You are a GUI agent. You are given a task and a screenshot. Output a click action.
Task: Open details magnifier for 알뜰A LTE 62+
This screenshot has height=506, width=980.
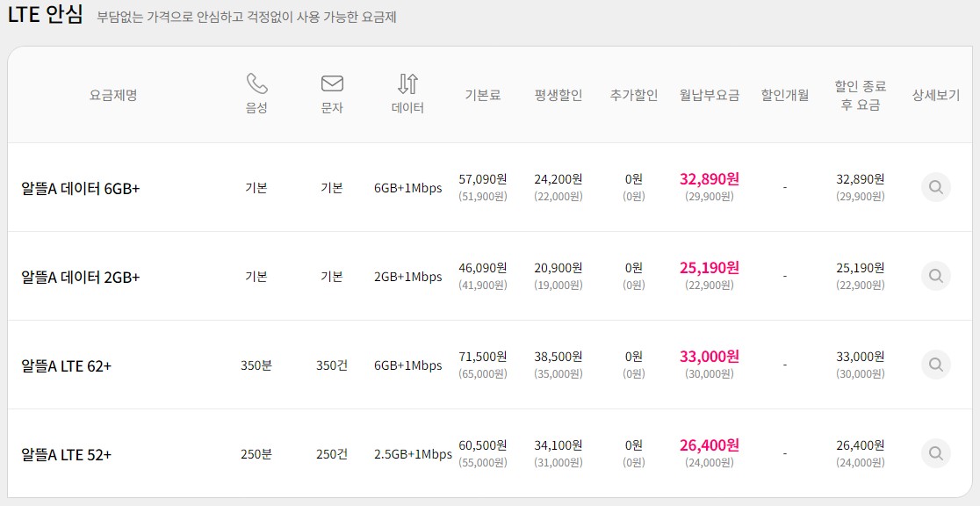pos(935,365)
